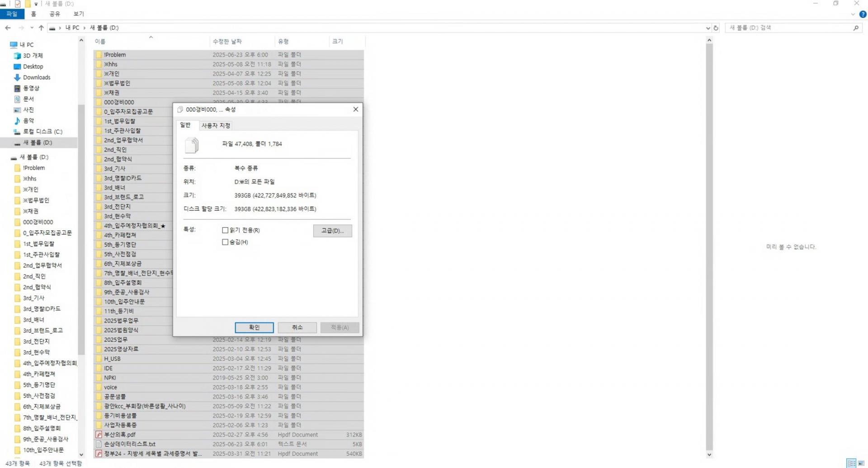868x468 pixels.
Task: Select the H_USB folder in the file list
Action: pyautogui.click(x=229, y=359)
